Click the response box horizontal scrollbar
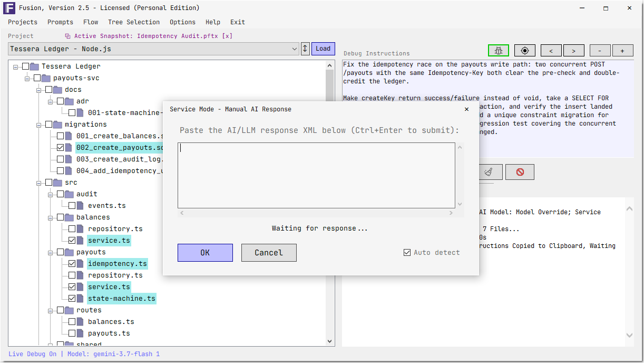The height and width of the screenshot is (363, 644). (316, 213)
